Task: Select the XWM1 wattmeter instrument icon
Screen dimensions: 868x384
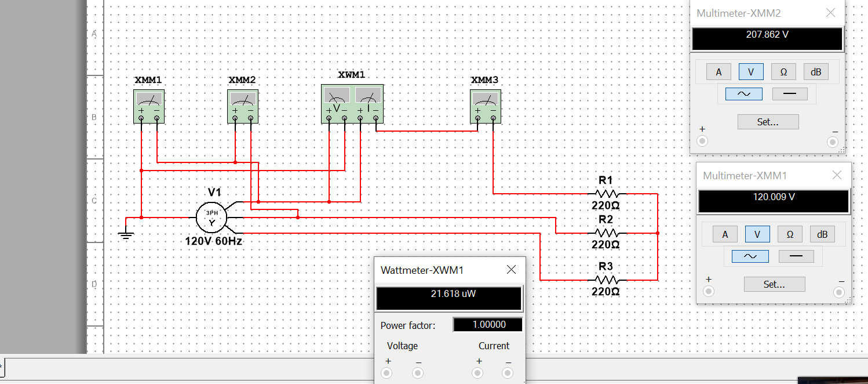Action: [352, 104]
